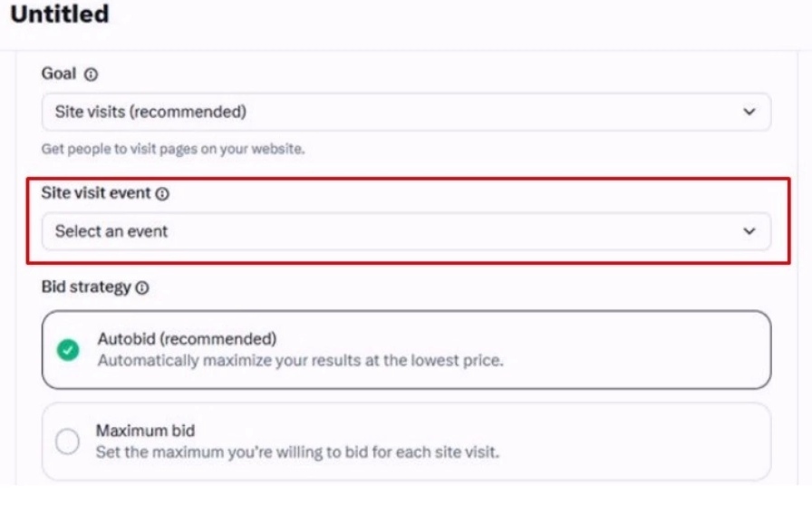Click the green checkmark icon for Autobid
The height and width of the screenshot is (506, 812).
click(x=68, y=350)
